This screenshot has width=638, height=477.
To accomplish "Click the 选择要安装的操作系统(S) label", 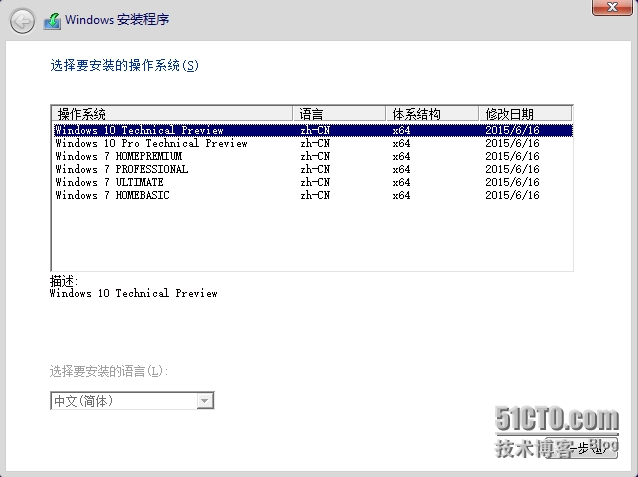I will click(x=124, y=66).
